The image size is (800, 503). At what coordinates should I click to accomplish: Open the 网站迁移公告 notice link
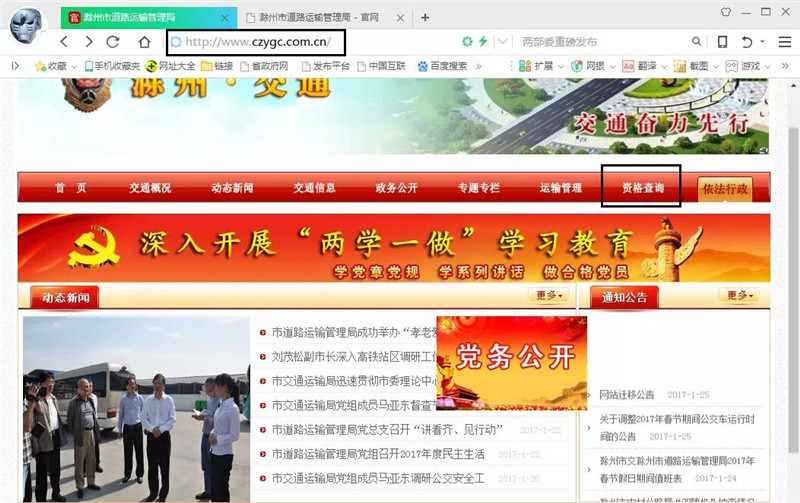(626, 395)
